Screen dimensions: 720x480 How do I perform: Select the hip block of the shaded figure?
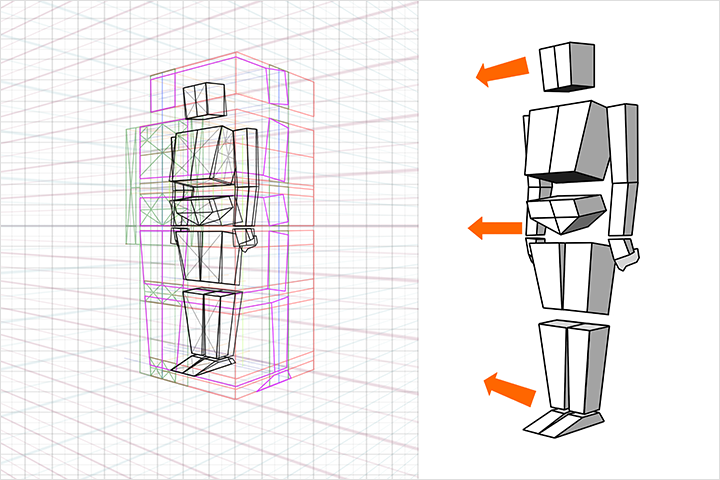pos(572,277)
